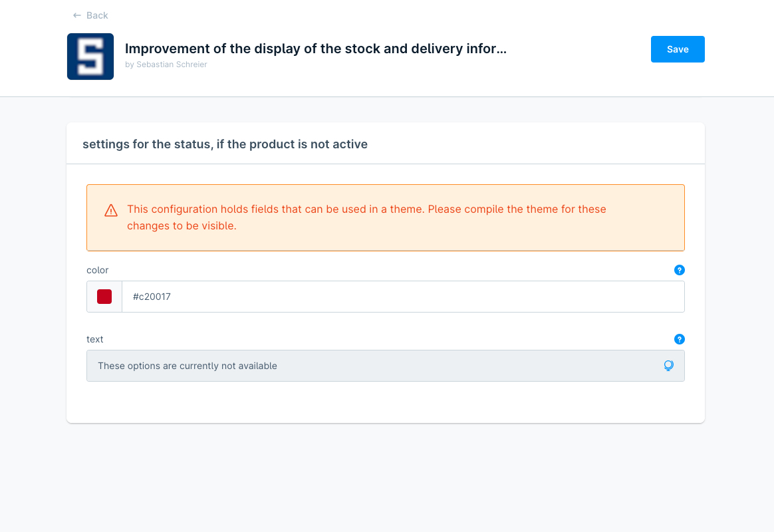Click empty white space below the text field

tap(386, 402)
